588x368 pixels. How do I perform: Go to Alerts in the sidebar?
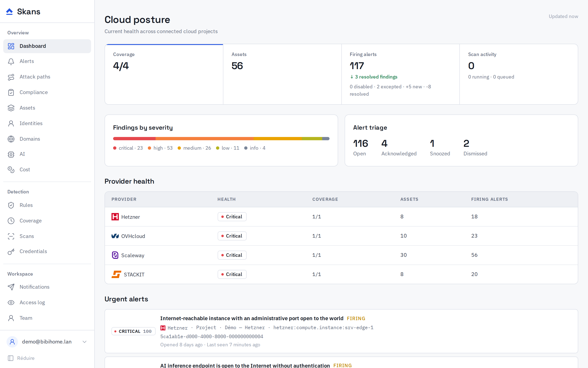coord(47,61)
